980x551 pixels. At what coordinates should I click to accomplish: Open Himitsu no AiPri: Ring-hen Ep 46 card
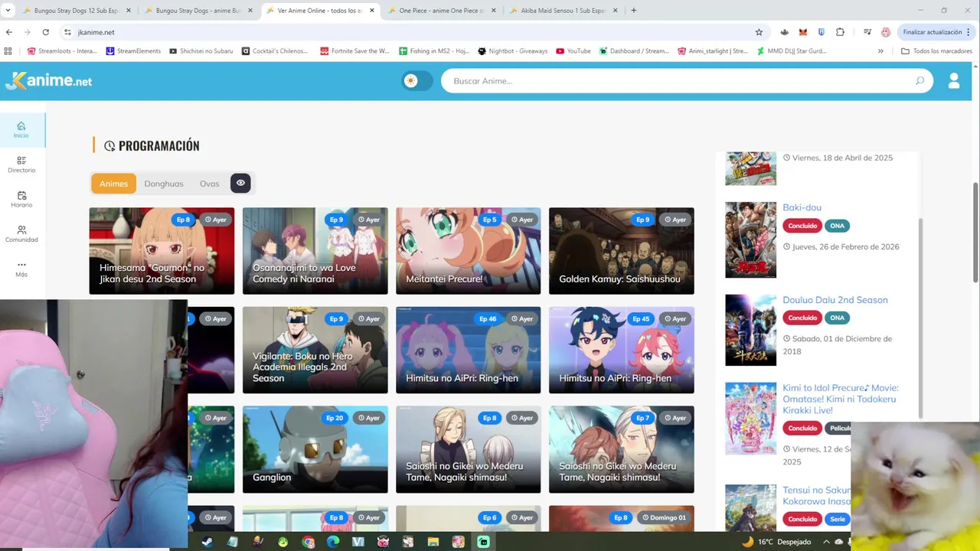pos(468,350)
